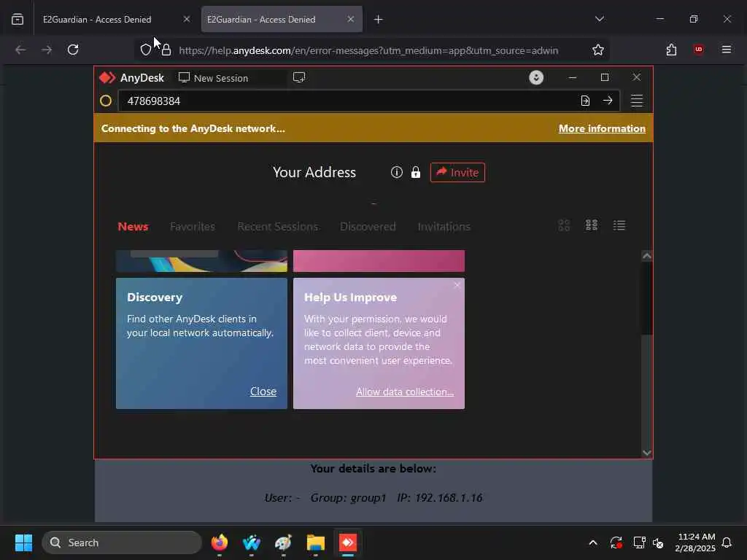The width and height of the screenshot is (747, 560).
Task: Click the Firefox recent browsing icon
Action: point(18,20)
